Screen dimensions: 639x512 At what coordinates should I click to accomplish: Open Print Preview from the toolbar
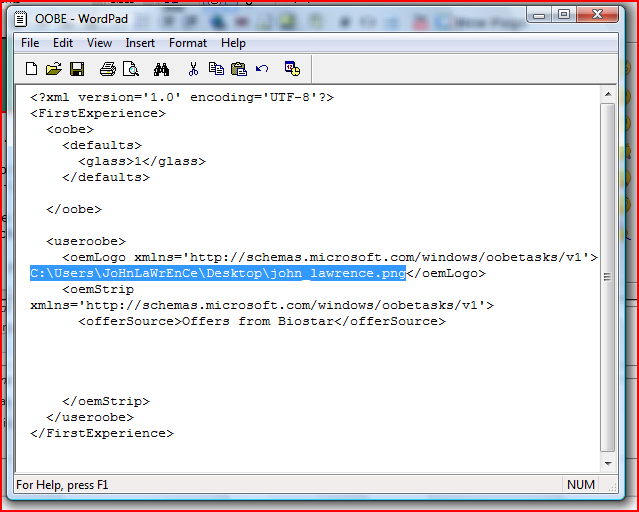pyautogui.click(x=130, y=69)
